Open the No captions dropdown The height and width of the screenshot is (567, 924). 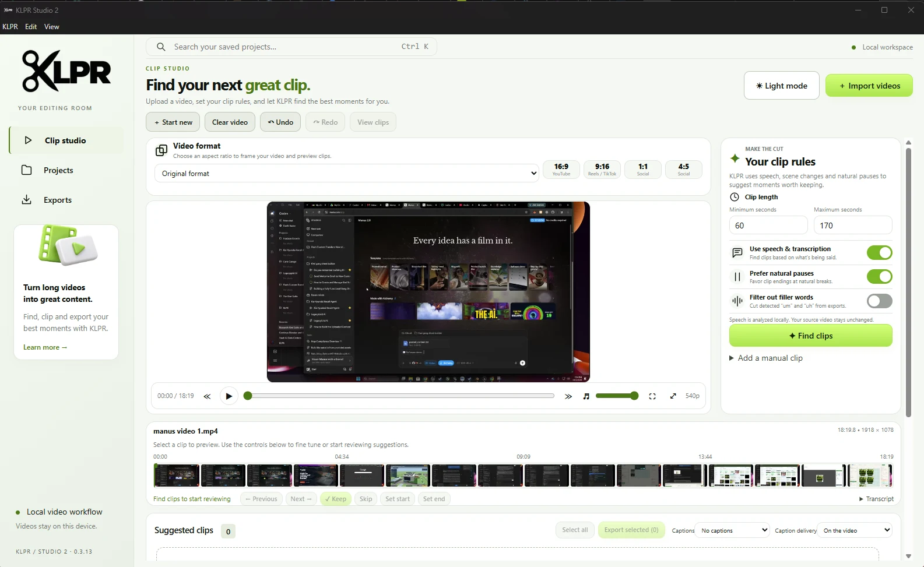click(733, 530)
